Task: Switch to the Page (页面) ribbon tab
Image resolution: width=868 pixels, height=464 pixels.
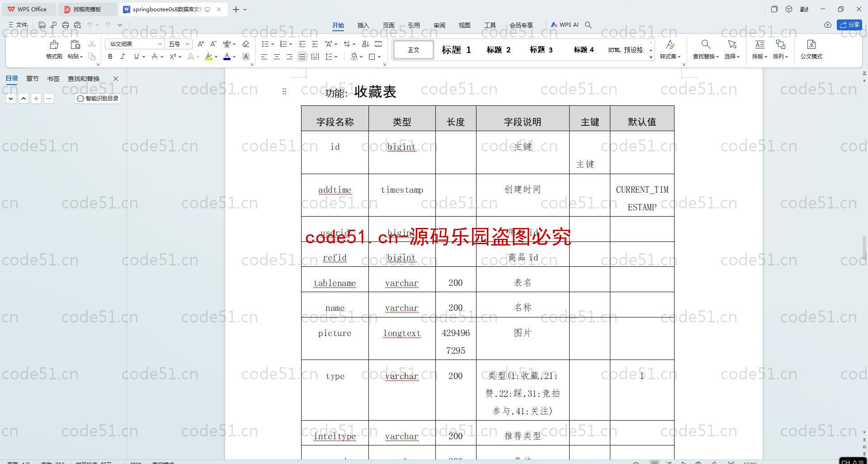Action: (388, 25)
